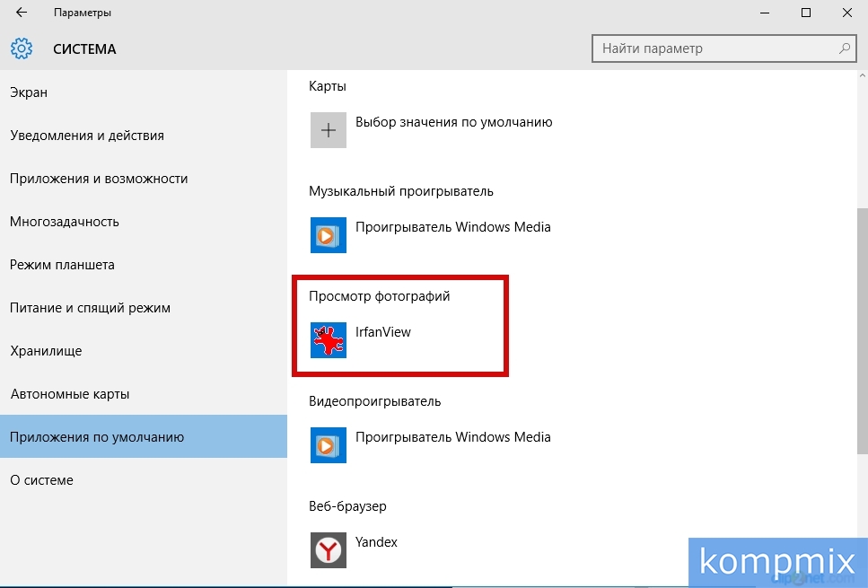Click Windows Media icon under Видеопроигрыватель
868x588 pixels.
(329, 445)
